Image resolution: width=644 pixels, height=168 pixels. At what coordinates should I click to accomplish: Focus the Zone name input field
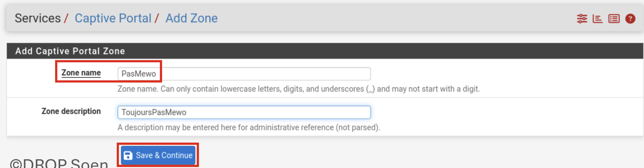263,74
